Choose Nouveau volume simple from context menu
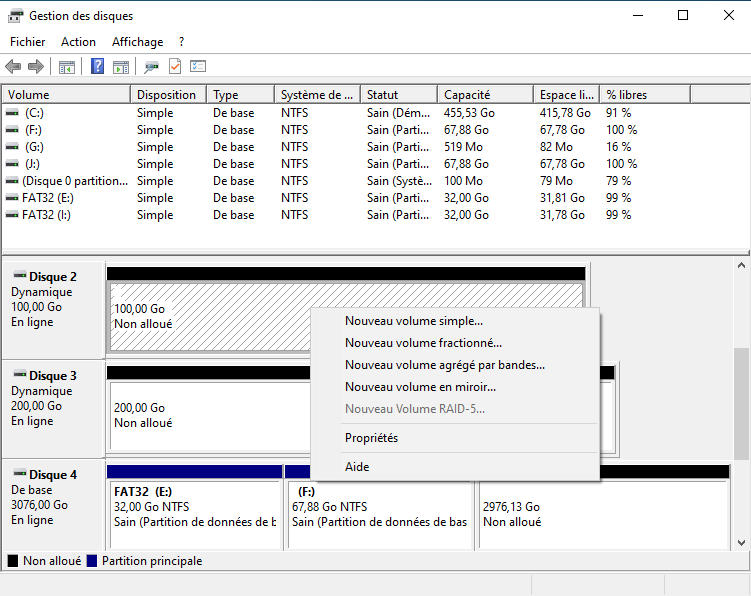Viewport: 751px width, 596px height. click(414, 321)
